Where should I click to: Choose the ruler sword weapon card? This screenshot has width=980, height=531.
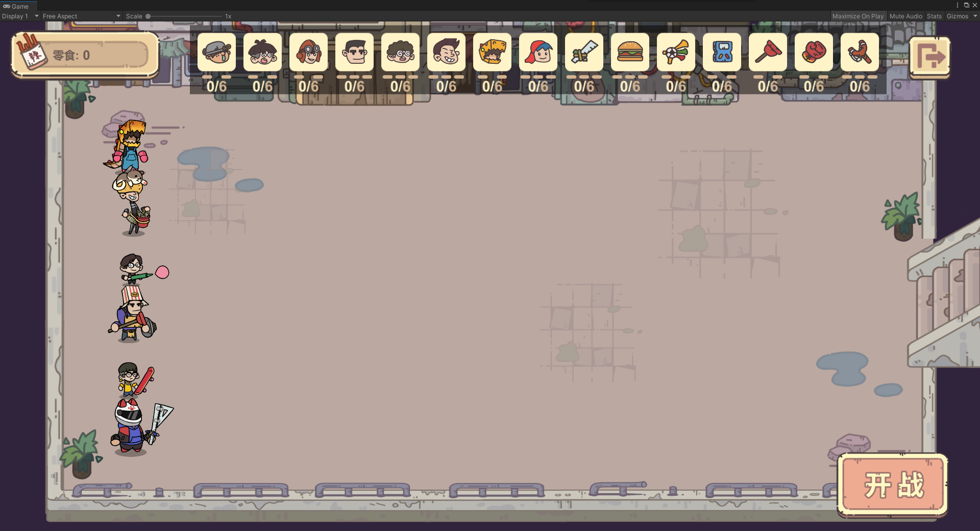584,52
